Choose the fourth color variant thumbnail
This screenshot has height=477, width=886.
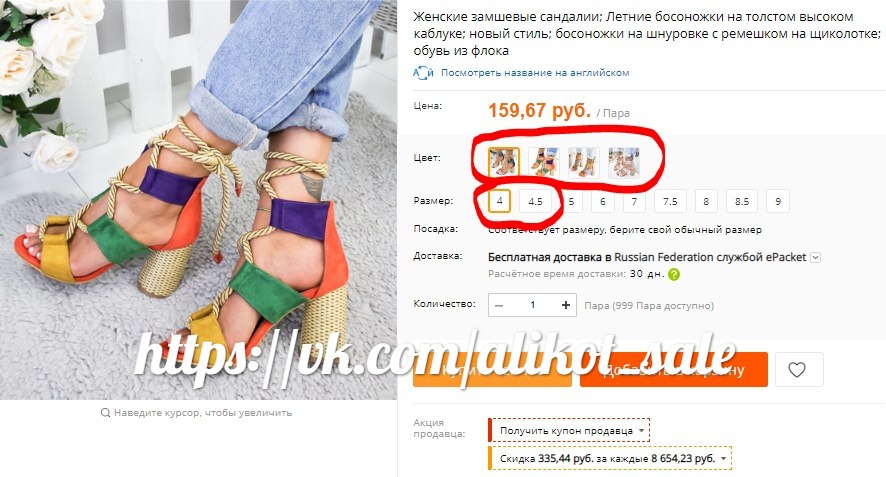point(624,162)
